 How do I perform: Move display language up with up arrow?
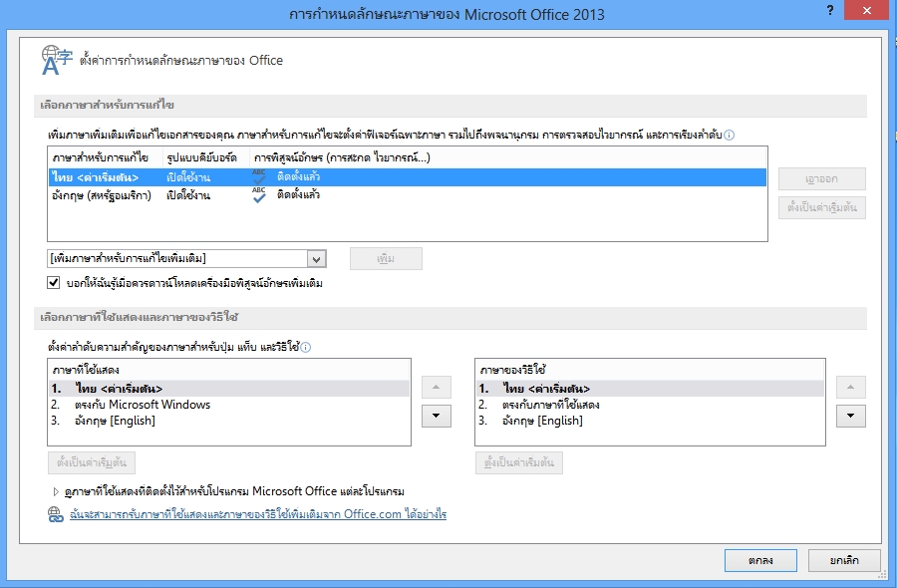436,388
